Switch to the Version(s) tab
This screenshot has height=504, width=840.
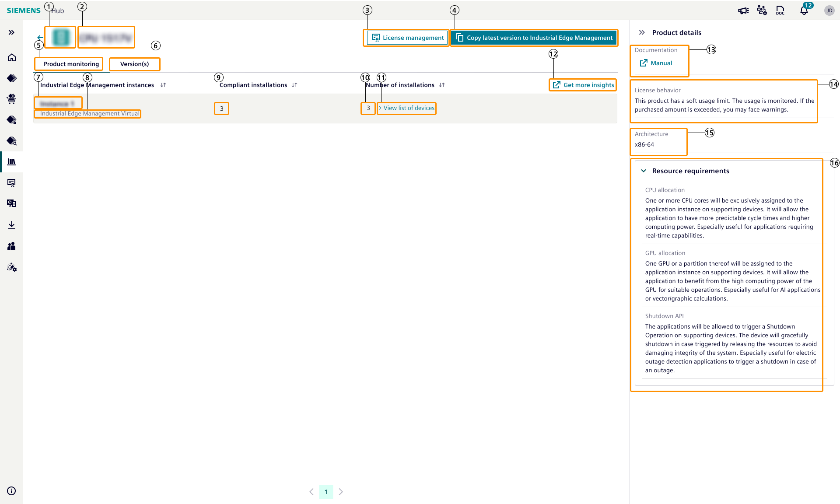pyautogui.click(x=134, y=64)
